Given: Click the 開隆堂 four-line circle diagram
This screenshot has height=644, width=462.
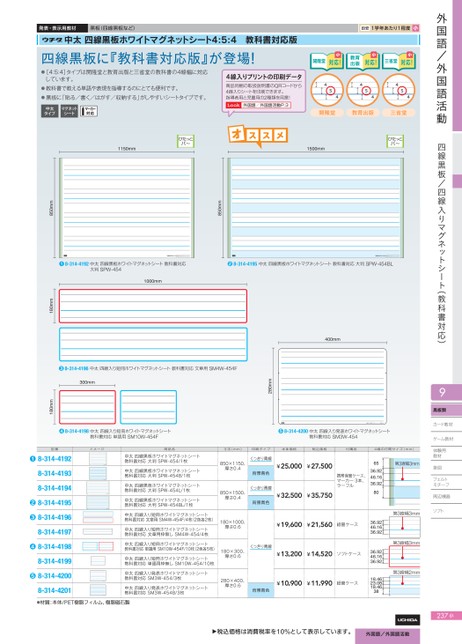Looking at the screenshot, I should click(x=327, y=90).
